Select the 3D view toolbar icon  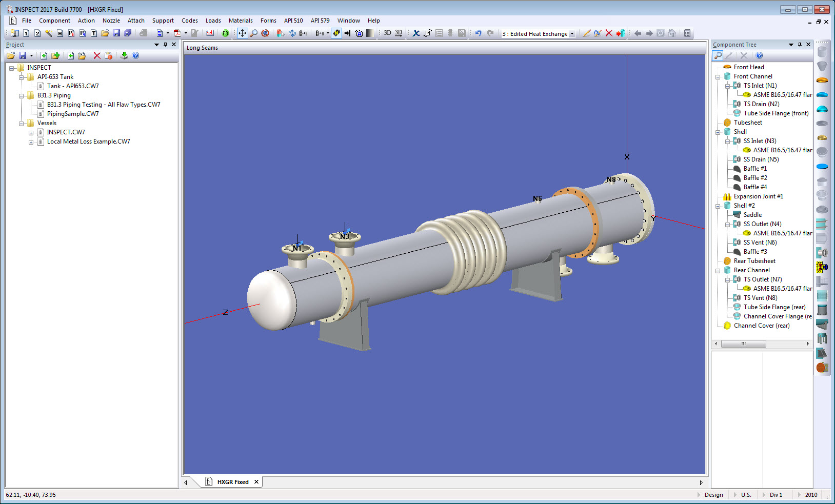386,33
